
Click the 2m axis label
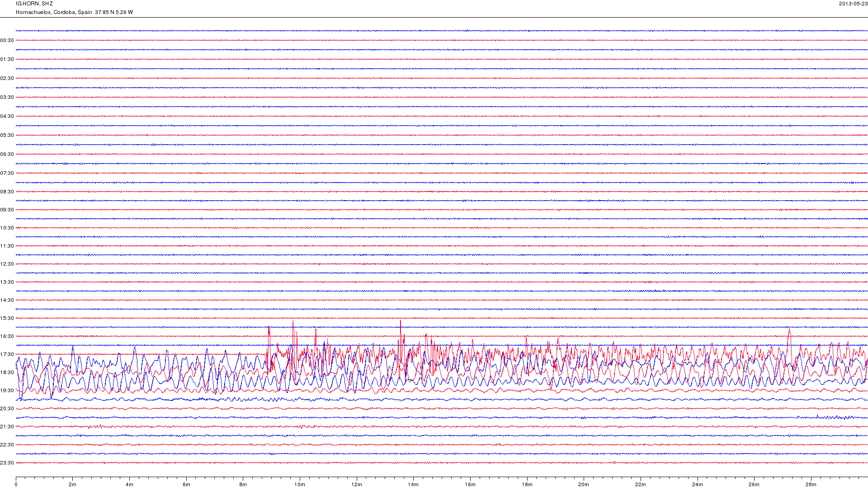point(72,484)
